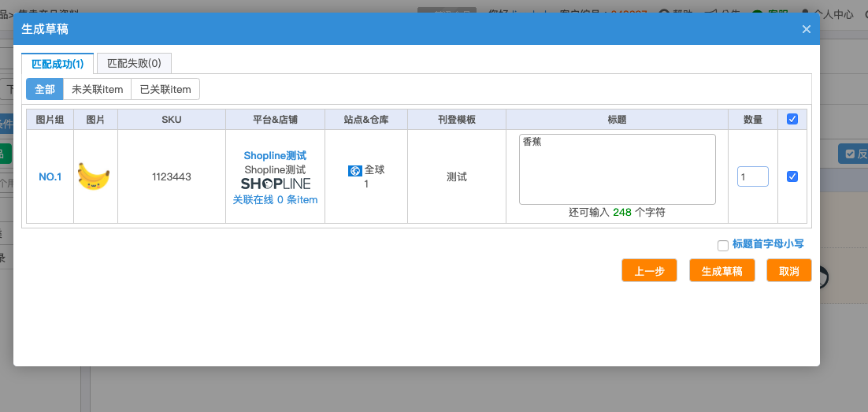Click the globe icon next to 全球
Screen dimensions: 868x412
tap(354, 171)
